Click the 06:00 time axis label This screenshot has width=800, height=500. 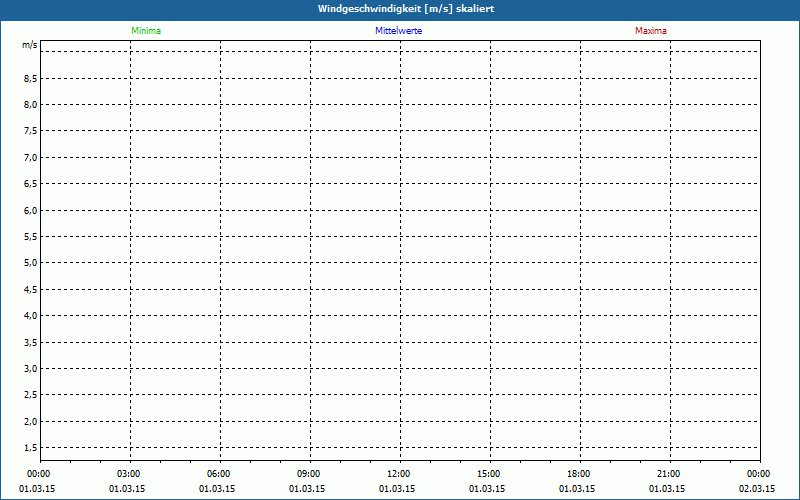pyautogui.click(x=218, y=474)
